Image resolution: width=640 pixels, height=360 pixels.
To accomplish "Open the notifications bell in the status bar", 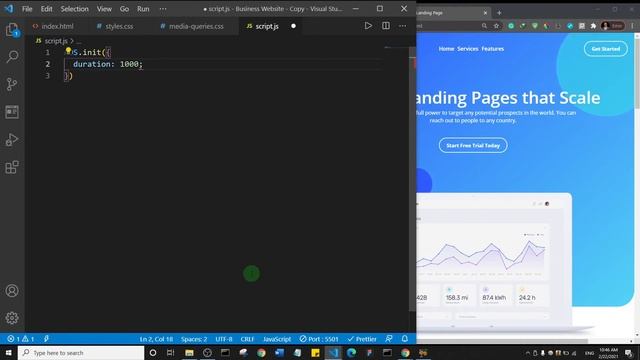I will [x=404, y=339].
